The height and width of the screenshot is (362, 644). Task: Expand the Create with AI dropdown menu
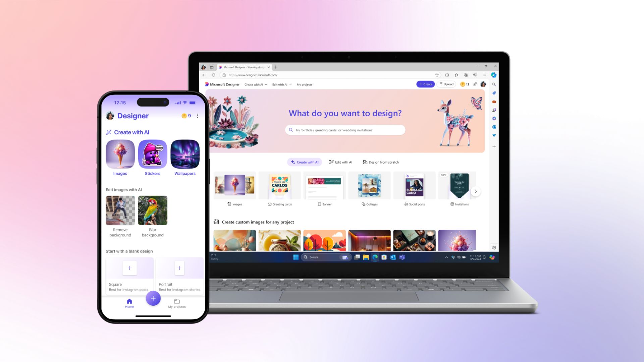pyautogui.click(x=255, y=84)
